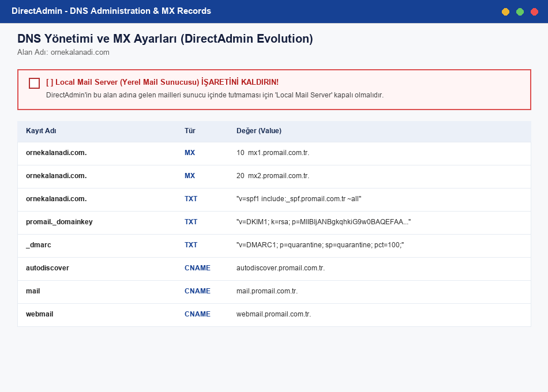Click the TXT type of the promail._domainkey row

click(191, 222)
